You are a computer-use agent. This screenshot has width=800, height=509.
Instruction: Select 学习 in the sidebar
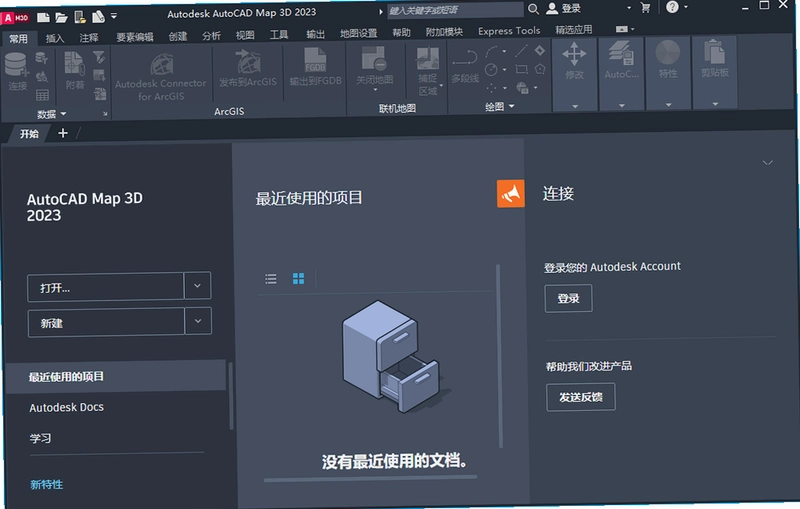(x=40, y=438)
